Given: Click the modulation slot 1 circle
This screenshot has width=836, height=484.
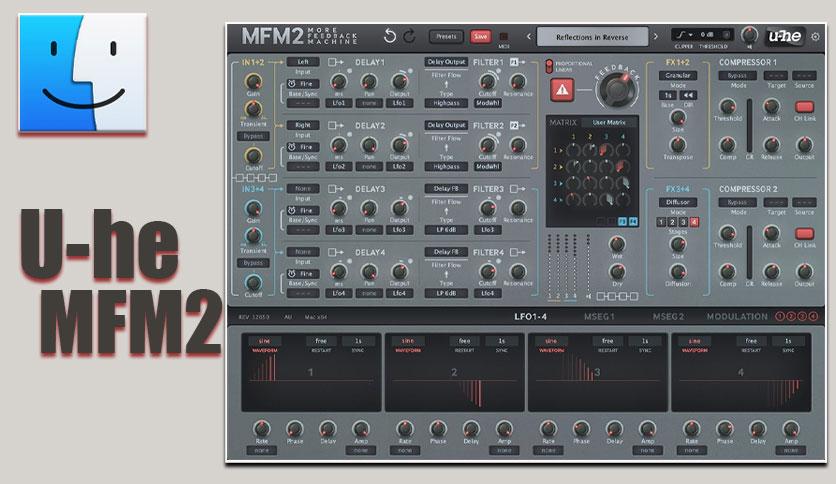Looking at the screenshot, I should click(x=779, y=316).
